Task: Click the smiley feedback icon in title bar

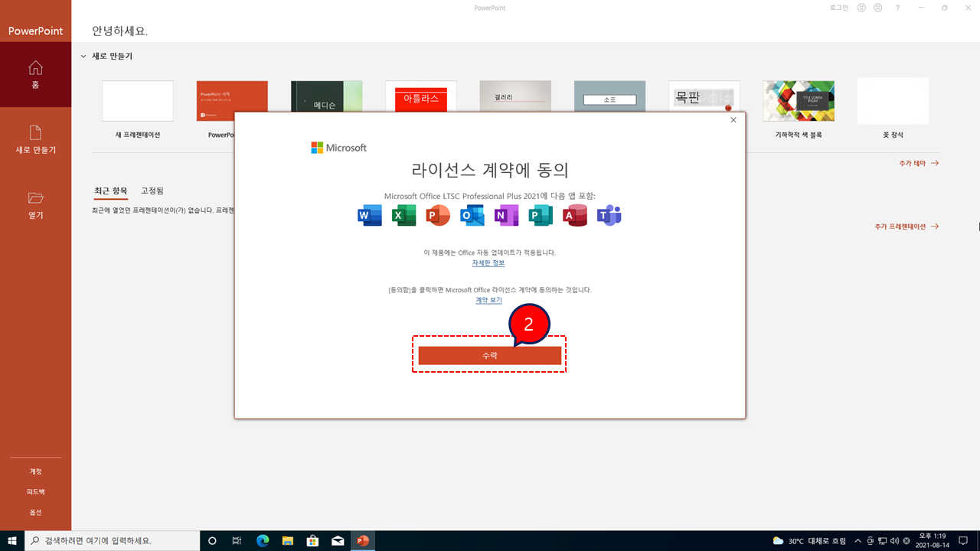Action: click(861, 8)
